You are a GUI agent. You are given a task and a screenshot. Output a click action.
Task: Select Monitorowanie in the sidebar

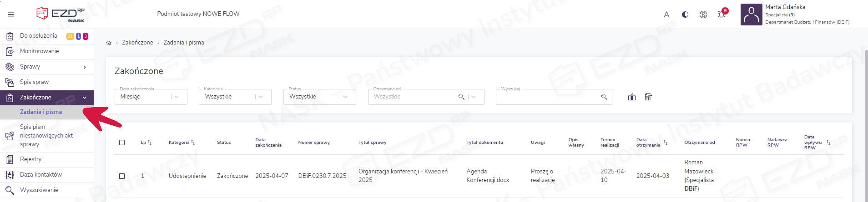pyautogui.click(x=39, y=51)
